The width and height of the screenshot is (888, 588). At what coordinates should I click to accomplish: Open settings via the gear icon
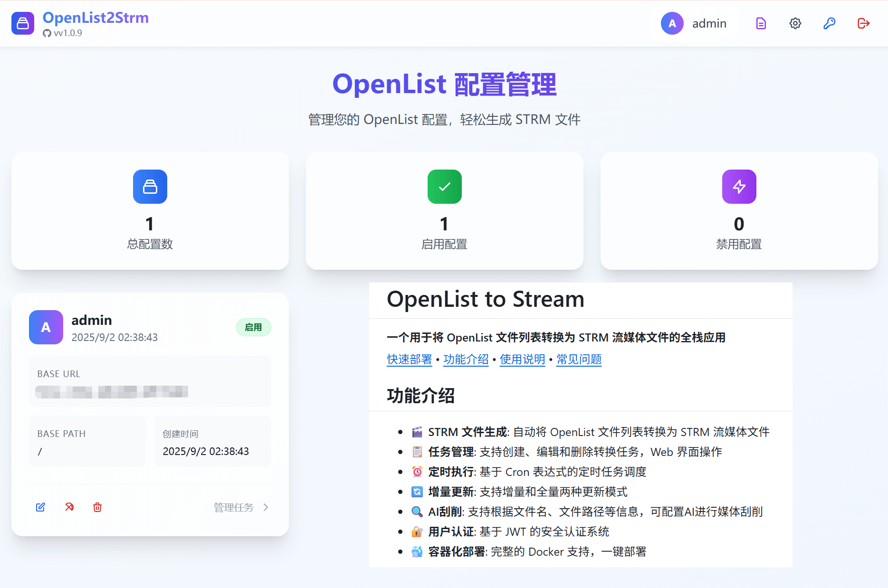(x=795, y=23)
